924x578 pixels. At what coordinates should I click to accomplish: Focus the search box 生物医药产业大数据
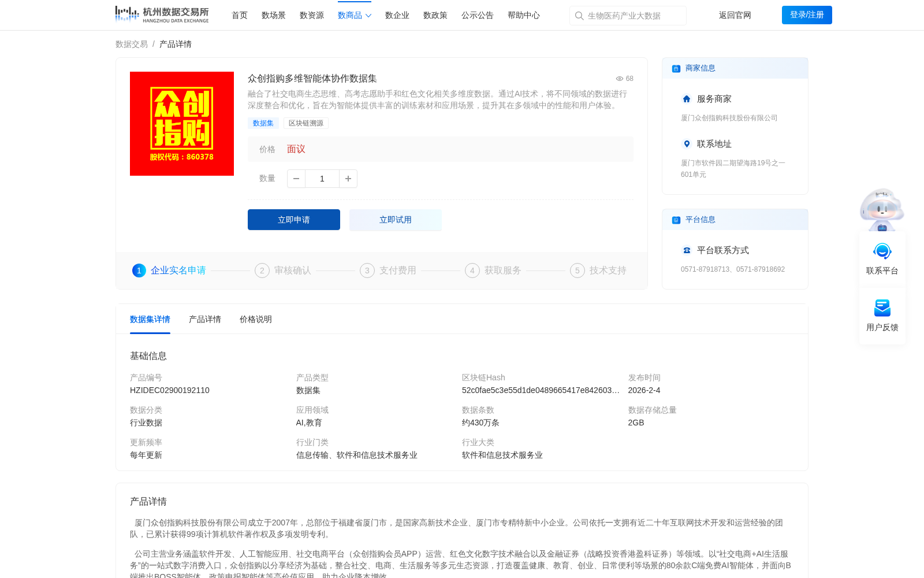[628, 16]
